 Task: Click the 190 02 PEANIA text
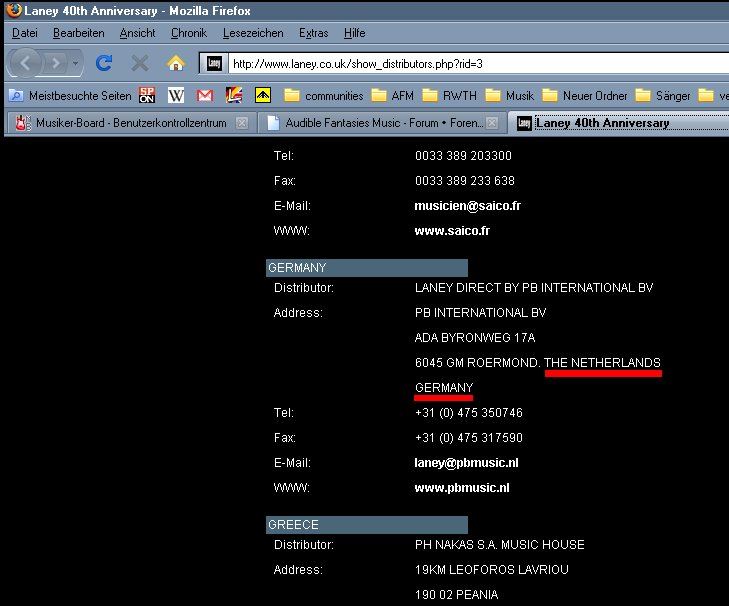(456, 595)
